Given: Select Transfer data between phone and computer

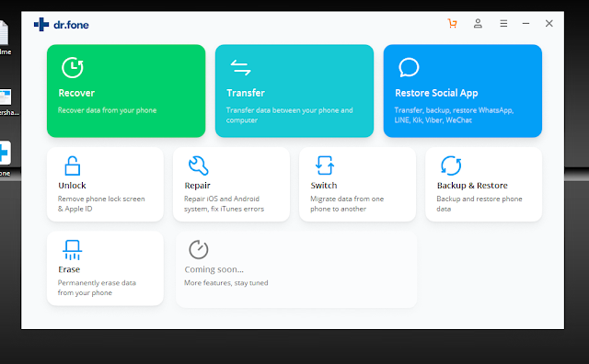Looking at the screenshot, I should (294, 91).
